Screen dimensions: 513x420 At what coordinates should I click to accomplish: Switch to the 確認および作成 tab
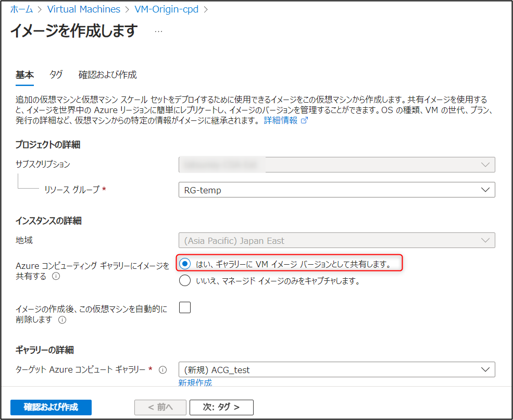click(x=108, y=75)
